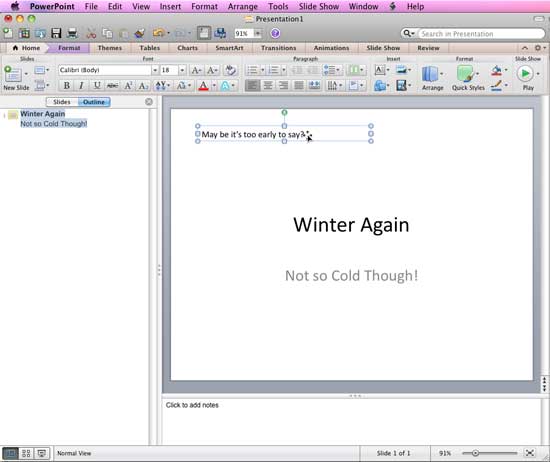550x462 pixels.
Task: Open the columns dropdown
Action: tap(356, 70)
